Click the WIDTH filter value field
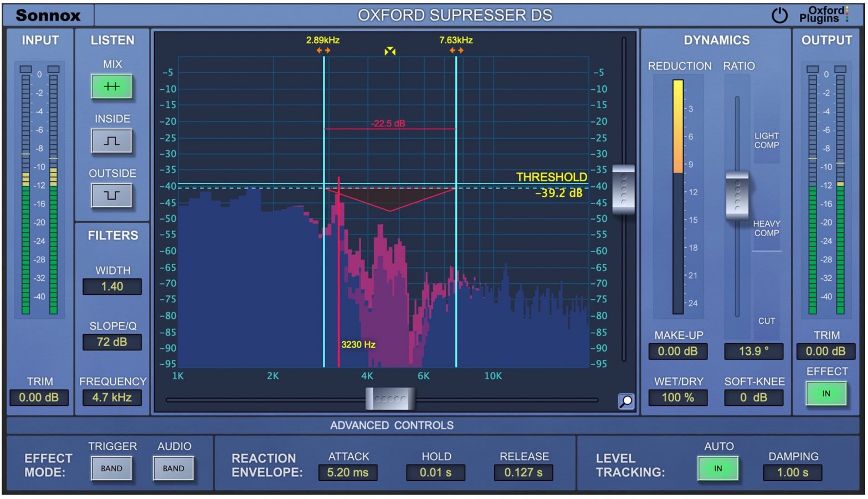Image resolution: width=868 pixels, height=499 pixels. tap(112, 287)
